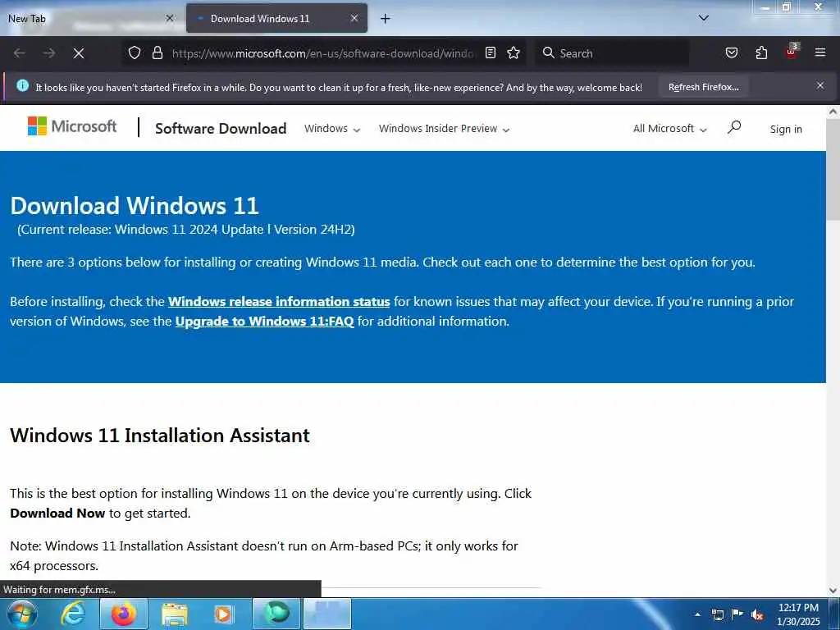The image size is (840, 630).
Task: Open Windows Media Player on taskbar
Action: pos(223,614)
